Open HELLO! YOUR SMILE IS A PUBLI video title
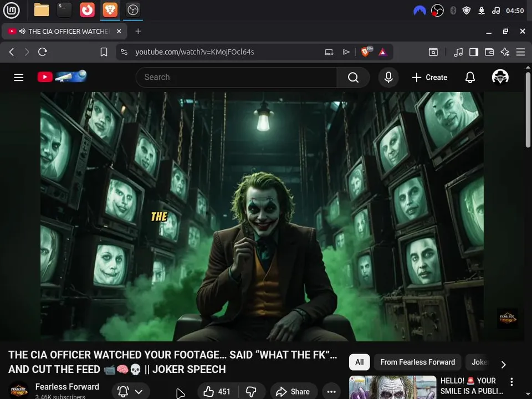The width and height of the screenshot is (532, 399). [472, 386]
